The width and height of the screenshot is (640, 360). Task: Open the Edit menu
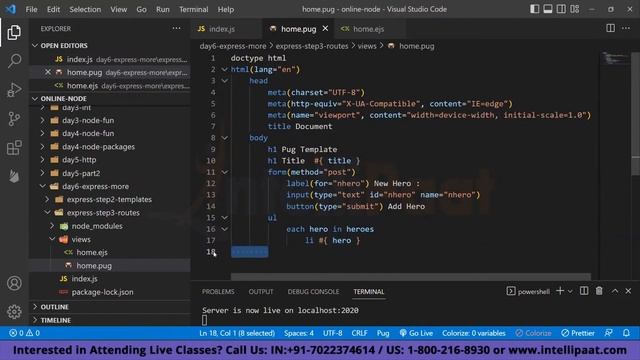coord(53,9)
